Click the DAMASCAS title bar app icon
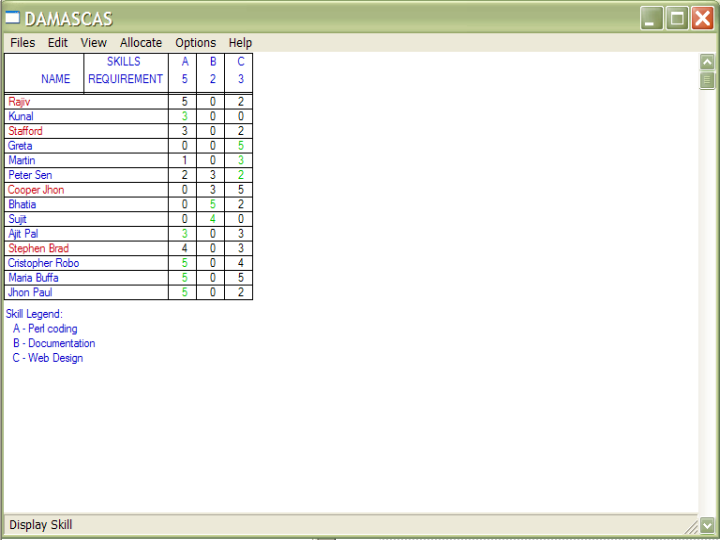720x540 pixels. 13,18
